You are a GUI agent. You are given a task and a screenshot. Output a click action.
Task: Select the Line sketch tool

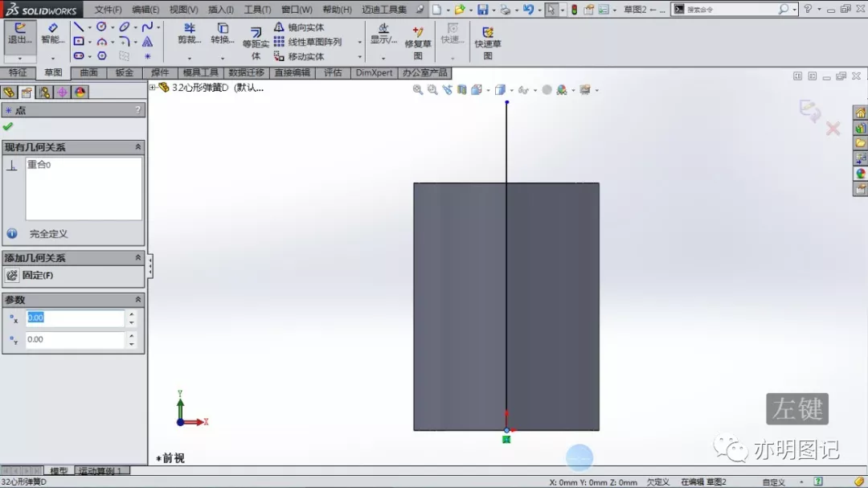79,27
